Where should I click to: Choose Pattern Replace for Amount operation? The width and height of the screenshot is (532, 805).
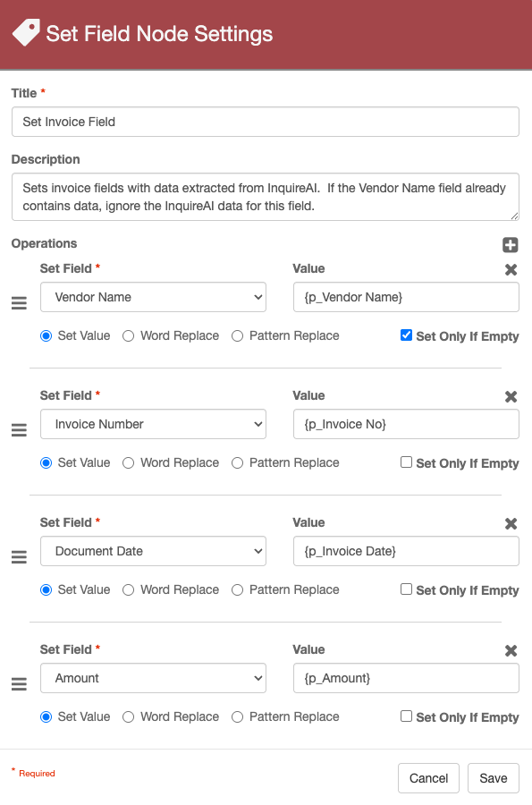[237, 716]
